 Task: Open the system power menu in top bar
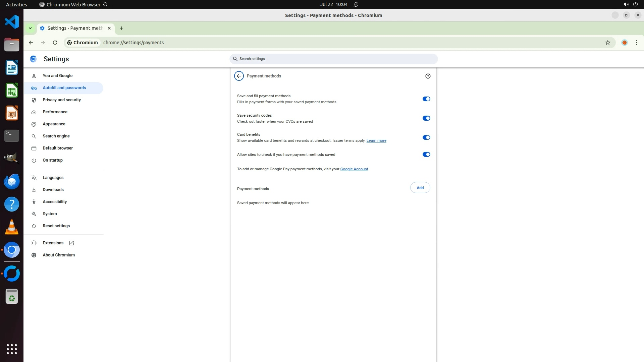click(x=635, y=4)
